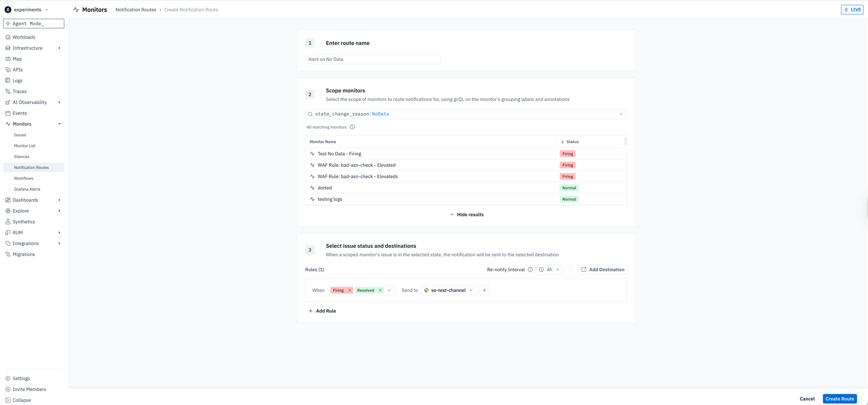This screenshot has width=868, height=405.
Task: Click the monitors table scrollbar
Action: coord(625,141)
